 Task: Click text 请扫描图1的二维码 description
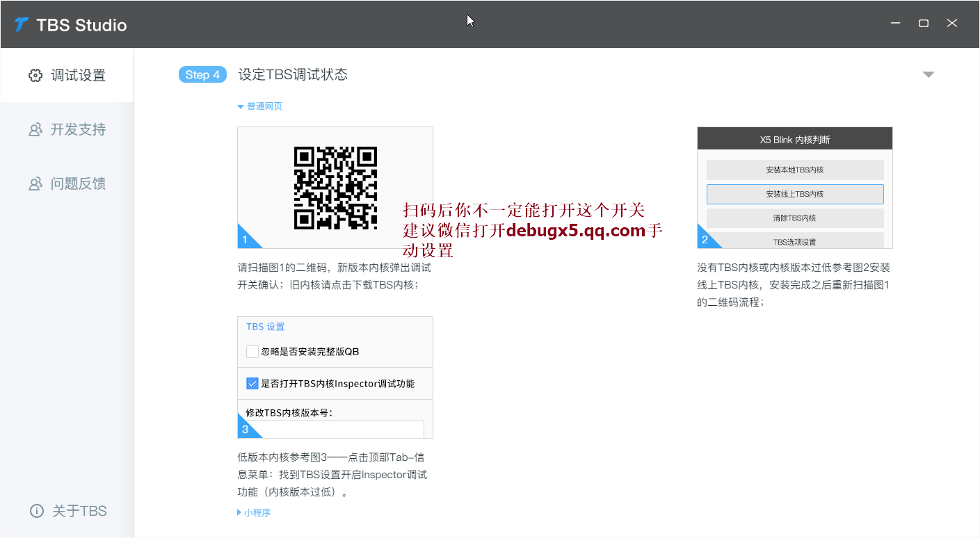coord(334,276)
